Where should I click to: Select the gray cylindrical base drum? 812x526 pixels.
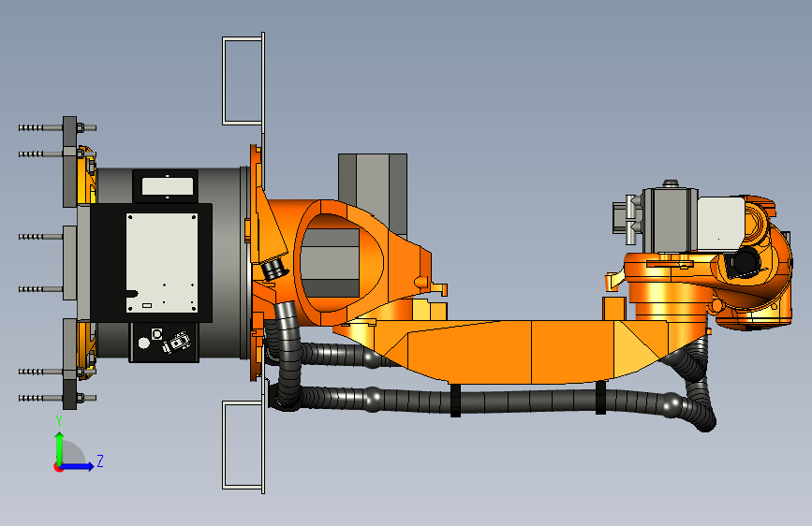pyautogui.click(x=228, y=262)
